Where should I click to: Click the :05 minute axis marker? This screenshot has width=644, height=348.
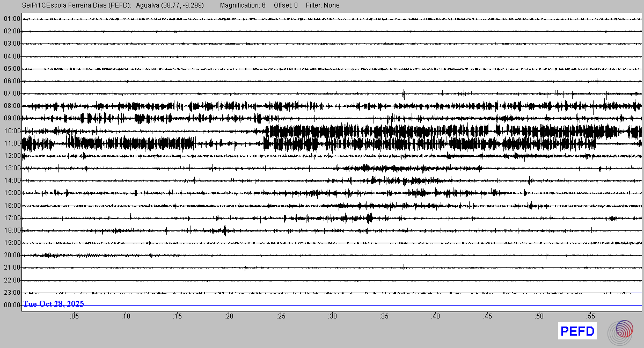tap(74, 316)
